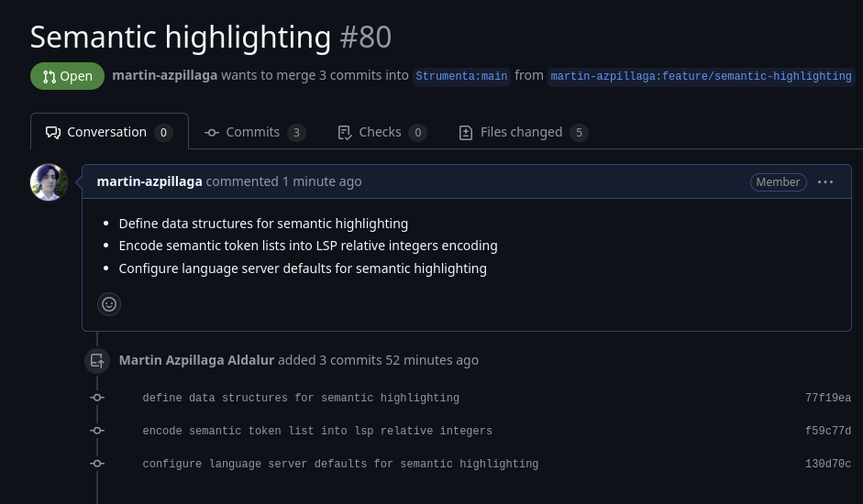This screenshot has width=863, height=504.
Task: Open commit hash 130d70c
Action: (827, 465)
